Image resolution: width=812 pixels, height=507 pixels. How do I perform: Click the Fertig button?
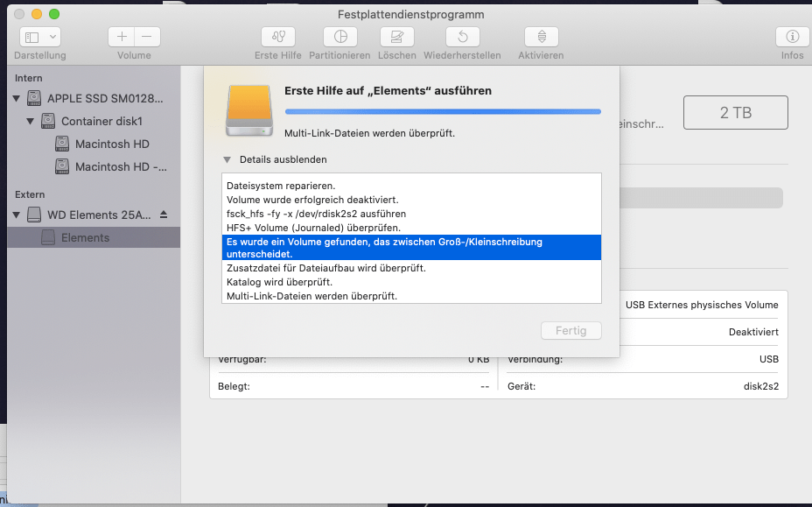pos(570,330)
